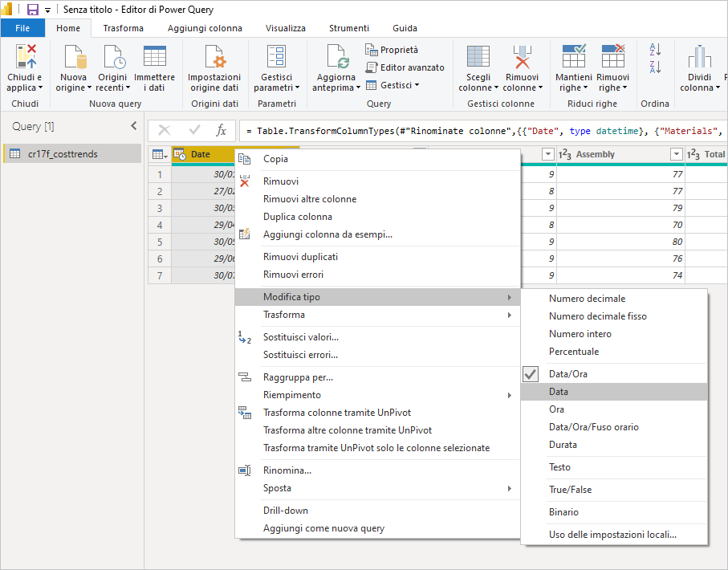Open Nuova origine data source icon
The height and width of the screenshot is (570, 728).
pos(75,56)
